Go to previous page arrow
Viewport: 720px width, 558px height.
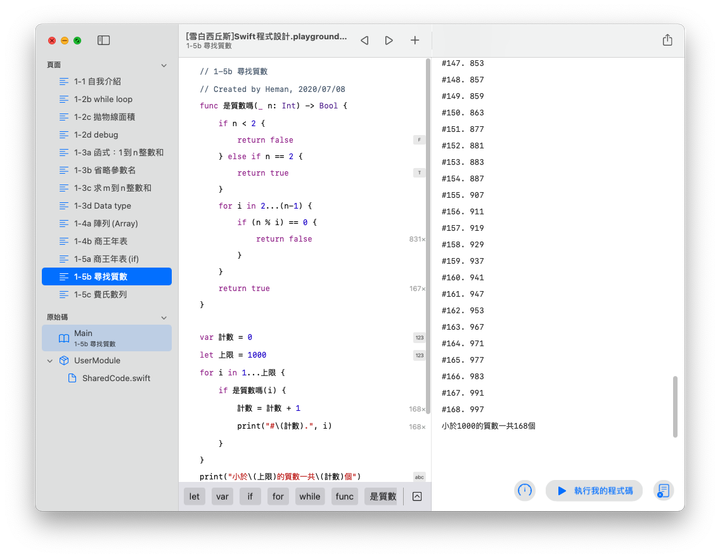click(x=365, y=40)
